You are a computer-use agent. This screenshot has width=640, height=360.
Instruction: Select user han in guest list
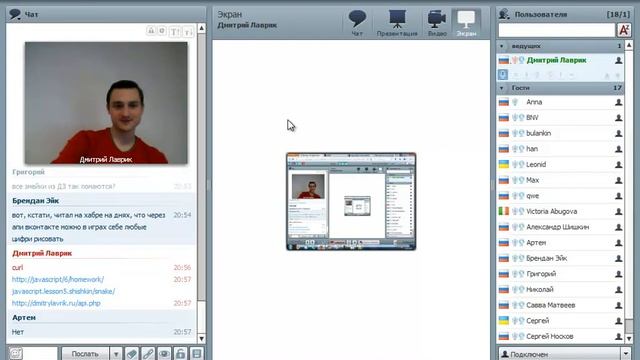coord(560,149)
